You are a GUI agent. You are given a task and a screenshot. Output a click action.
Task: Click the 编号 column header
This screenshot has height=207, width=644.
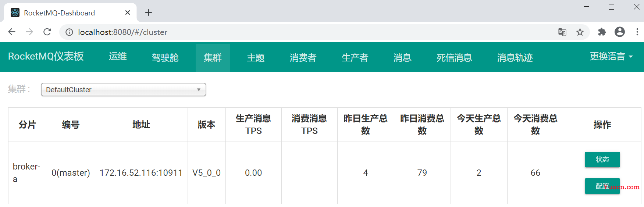[x=71, y=125]
